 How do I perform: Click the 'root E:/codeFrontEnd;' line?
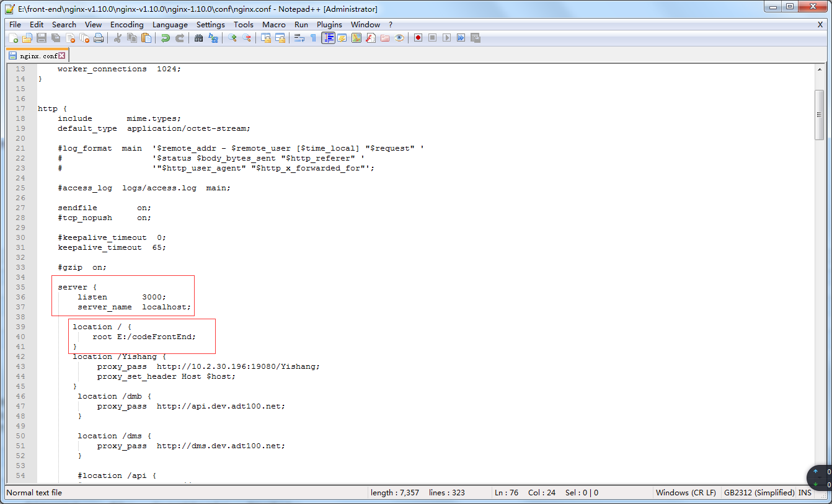click(x=144, y=337)
